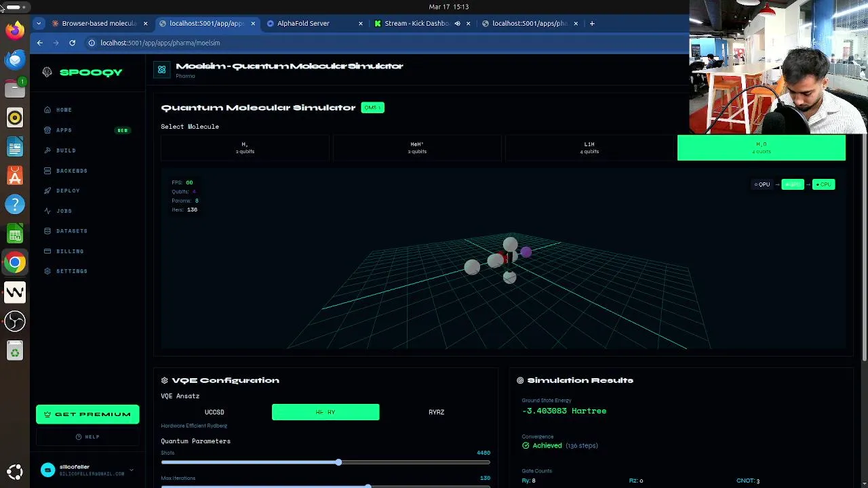868x488 pixels.
Task: Click the -3.403083 Hartree energy value
Action: pyautogui.click(x=564, y=411)
